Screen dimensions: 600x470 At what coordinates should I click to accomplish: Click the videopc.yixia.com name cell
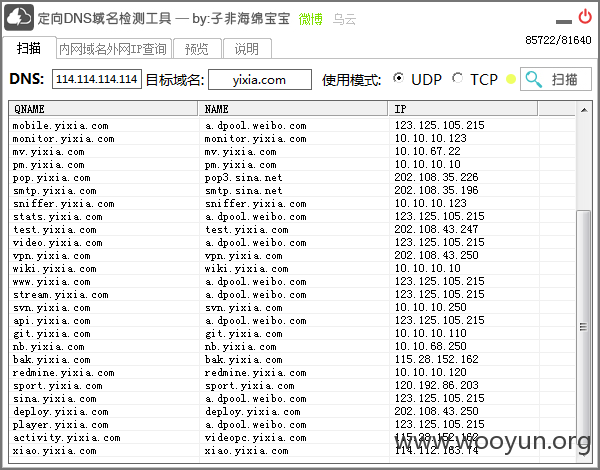pyautogui.click(x=256, y=438)
